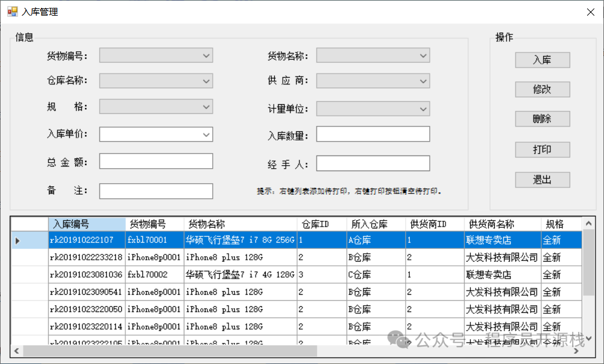Focus the 经手人 text box

pos(373,163)
